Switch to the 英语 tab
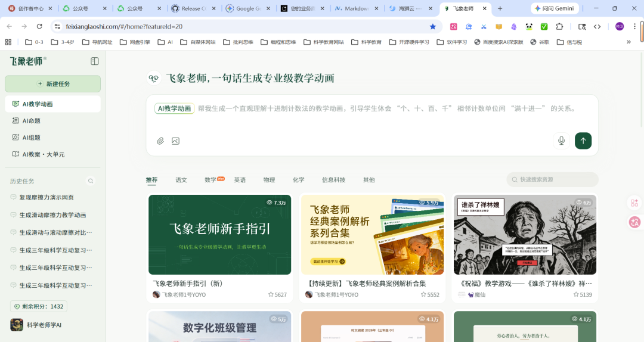Image resolution: width=644 pixels, height=342 pixels. click(x=240, y=180)
